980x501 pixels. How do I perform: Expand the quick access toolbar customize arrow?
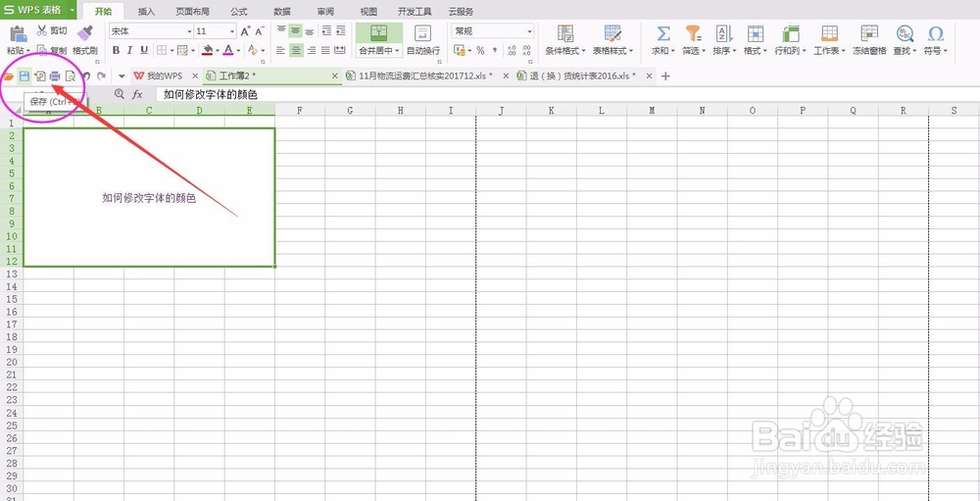tap(122, 76)
